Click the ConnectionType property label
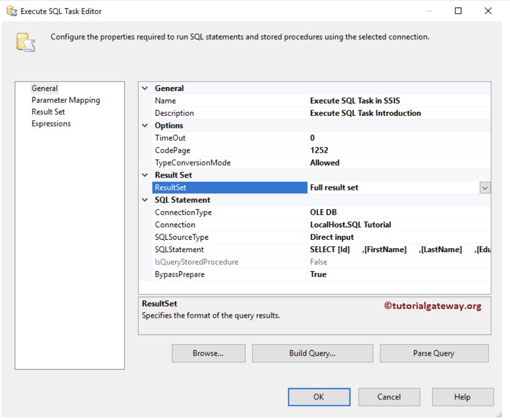Viewport: 510px width, 420px height. 183,212
